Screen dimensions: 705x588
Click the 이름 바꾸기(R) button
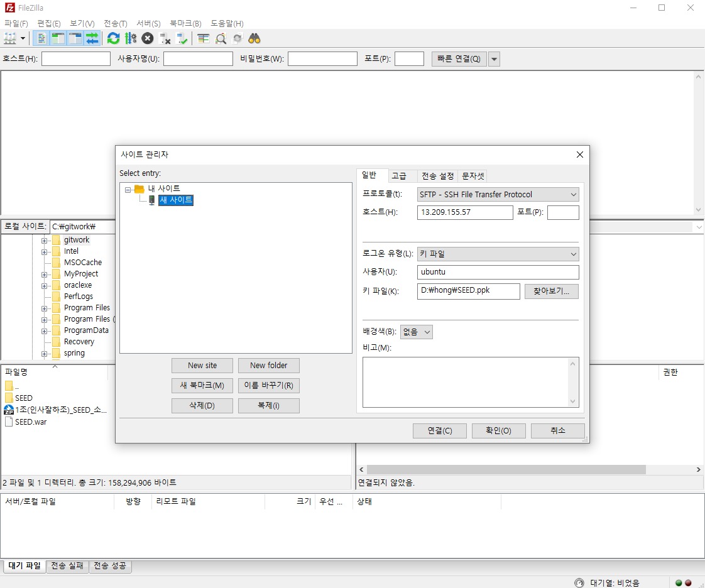269,385
